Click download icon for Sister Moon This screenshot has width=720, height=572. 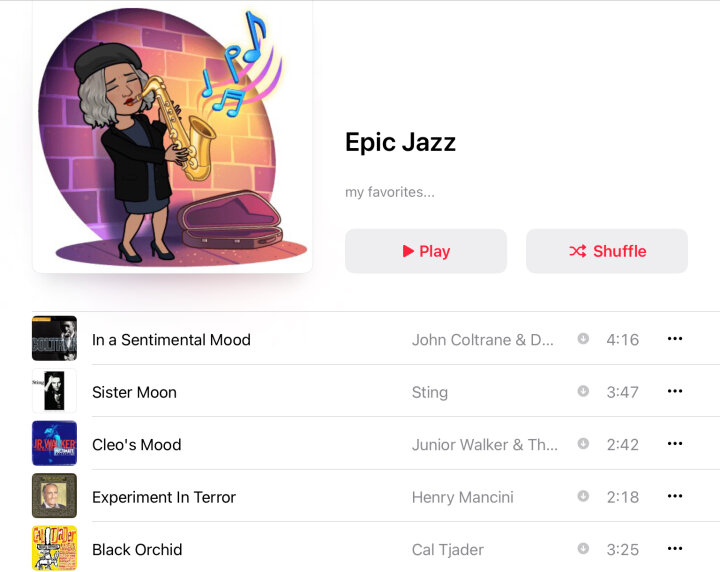tap(583, 391)
